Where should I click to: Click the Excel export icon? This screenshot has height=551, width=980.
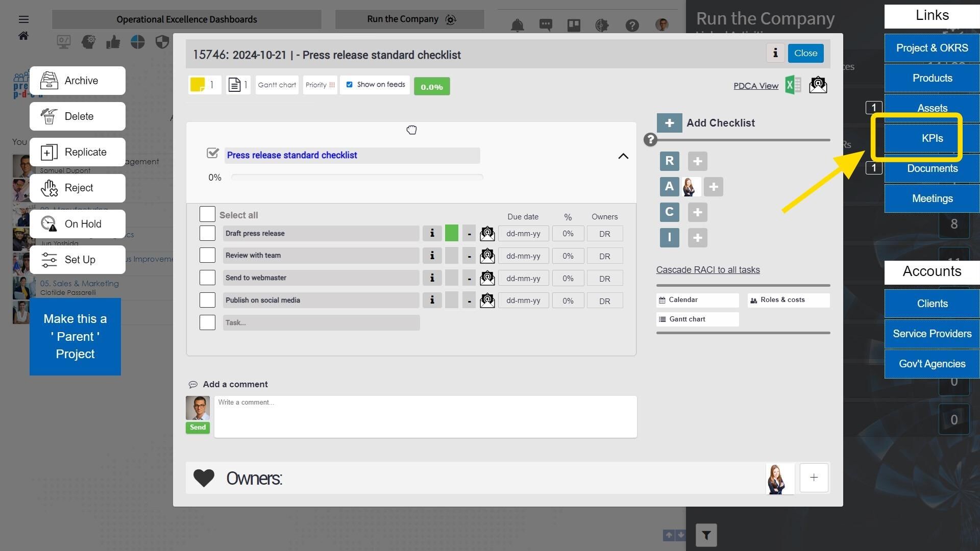coord(793,85)
